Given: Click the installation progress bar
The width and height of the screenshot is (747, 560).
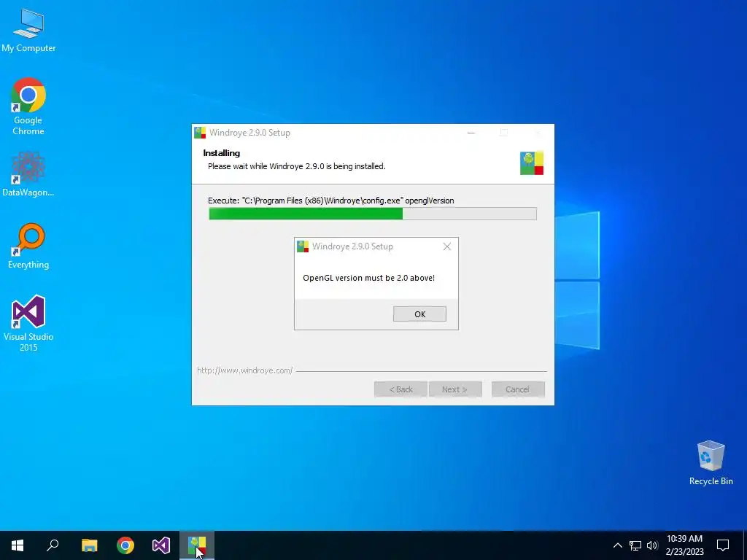Looking at the screenshot, I should 373,214.
